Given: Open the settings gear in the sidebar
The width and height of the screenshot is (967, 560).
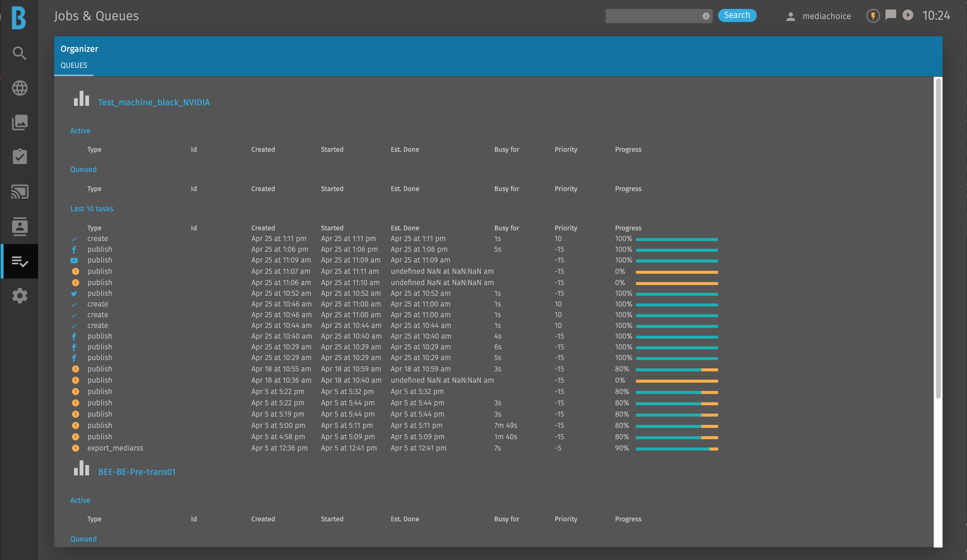Looking at the screenshot, I should point(20,296).
